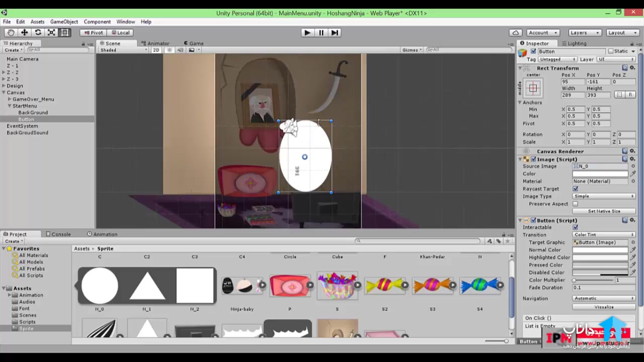Viewport: 644px width, 362px height.
Task: Open the Component menu
Action: pyautogui.click(x=97, y=22)
